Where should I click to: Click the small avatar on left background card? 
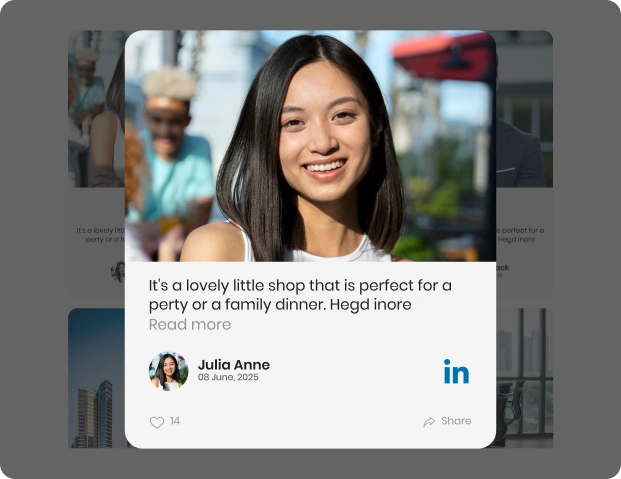[x=118, y=271]
